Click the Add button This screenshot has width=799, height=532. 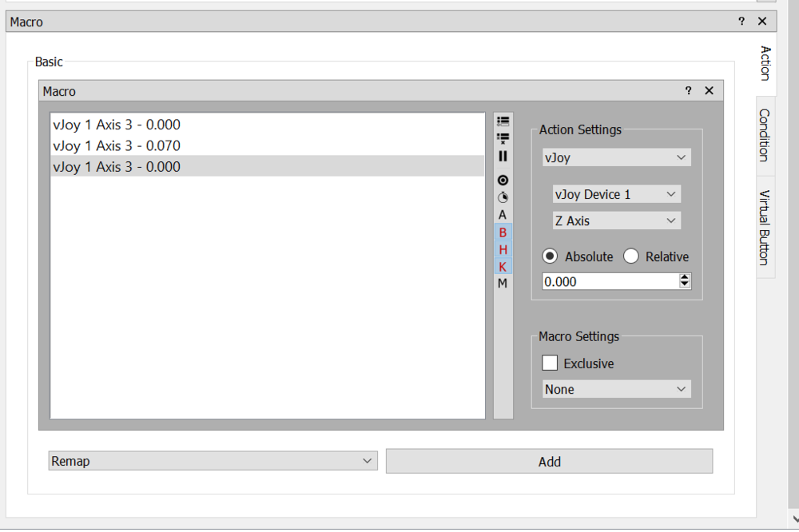pyautogui.click(x=550, y=462)
